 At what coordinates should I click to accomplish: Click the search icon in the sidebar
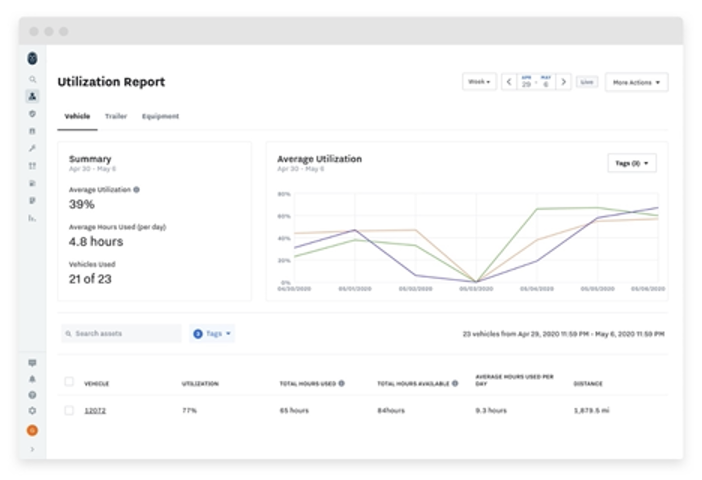coord(32,79)
